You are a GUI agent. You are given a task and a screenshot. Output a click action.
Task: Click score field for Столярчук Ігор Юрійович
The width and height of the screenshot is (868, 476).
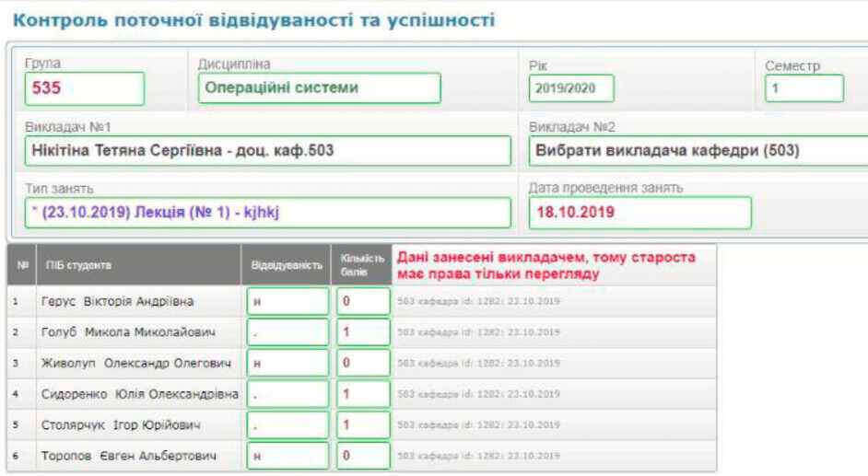(362, 425)
